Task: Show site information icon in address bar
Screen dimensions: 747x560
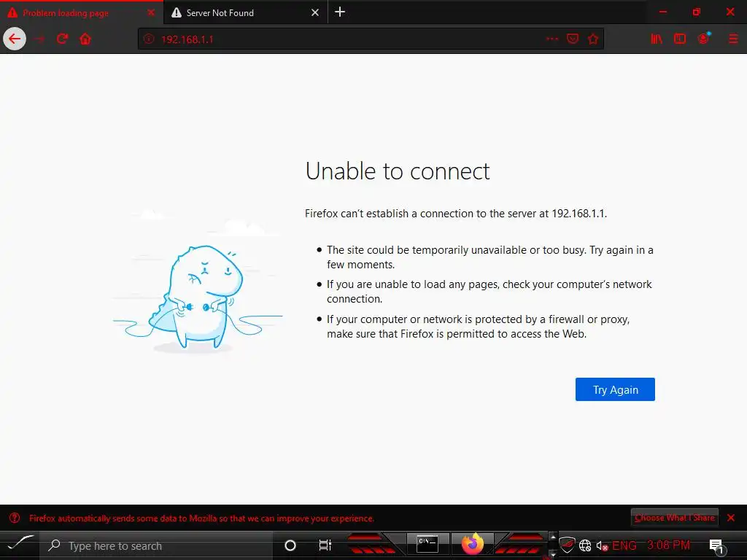Action: [149, 39]
